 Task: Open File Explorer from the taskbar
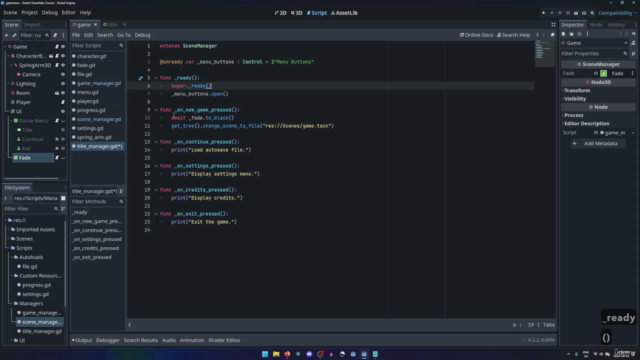(276, 354)
